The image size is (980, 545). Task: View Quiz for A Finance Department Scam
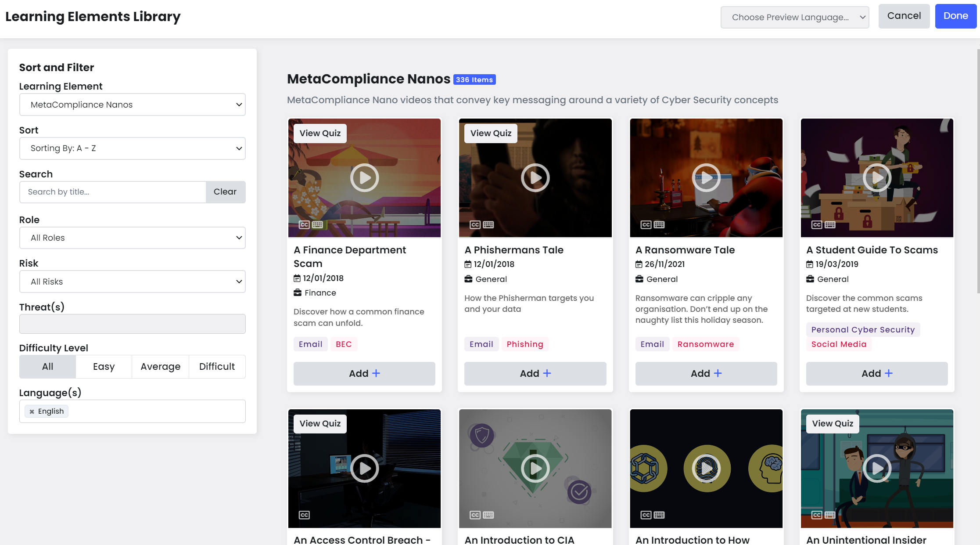tap(320, 134)
